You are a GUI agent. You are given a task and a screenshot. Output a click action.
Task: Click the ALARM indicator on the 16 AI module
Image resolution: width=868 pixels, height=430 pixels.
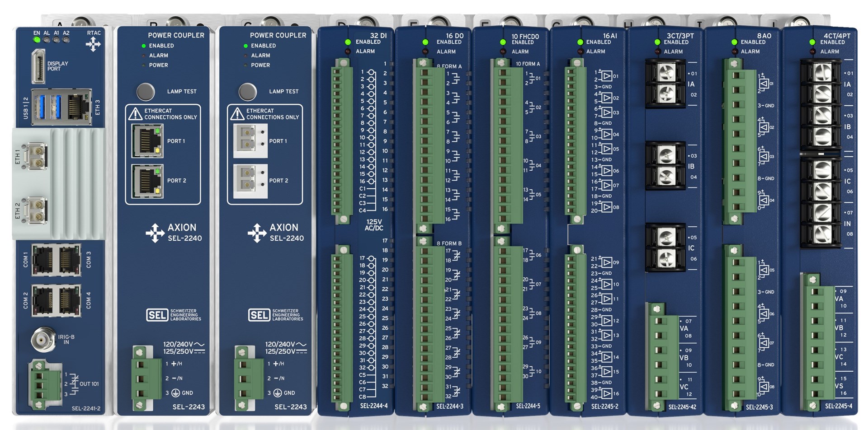580,51
